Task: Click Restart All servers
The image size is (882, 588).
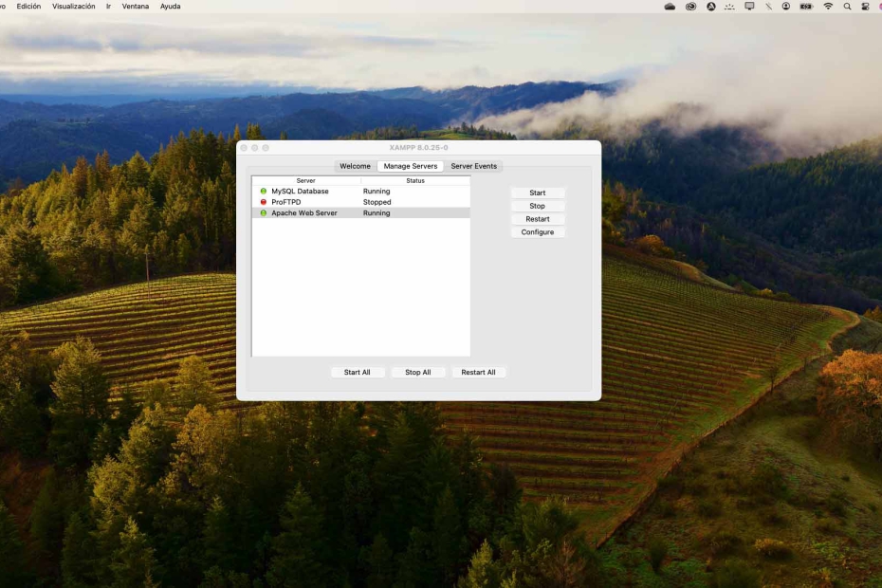Action: point(478,372)
